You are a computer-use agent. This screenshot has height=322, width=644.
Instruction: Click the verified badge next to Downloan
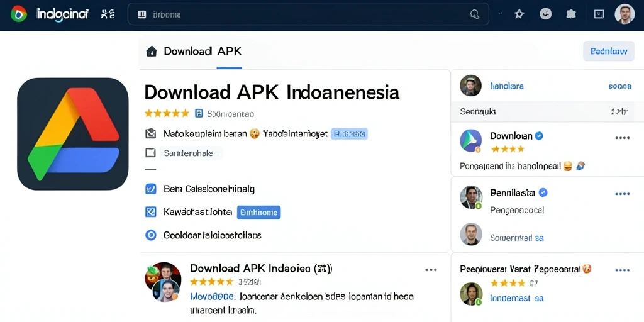(x=539, y=136)
